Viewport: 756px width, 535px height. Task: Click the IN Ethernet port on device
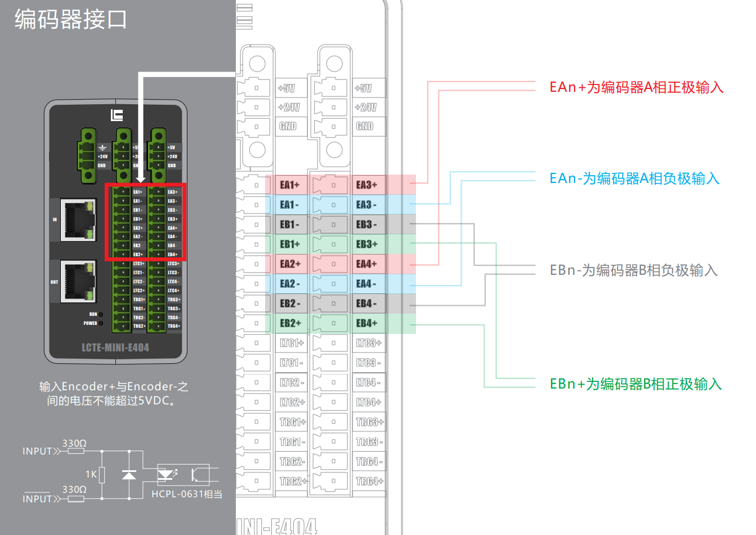click(x=78, y=220)
